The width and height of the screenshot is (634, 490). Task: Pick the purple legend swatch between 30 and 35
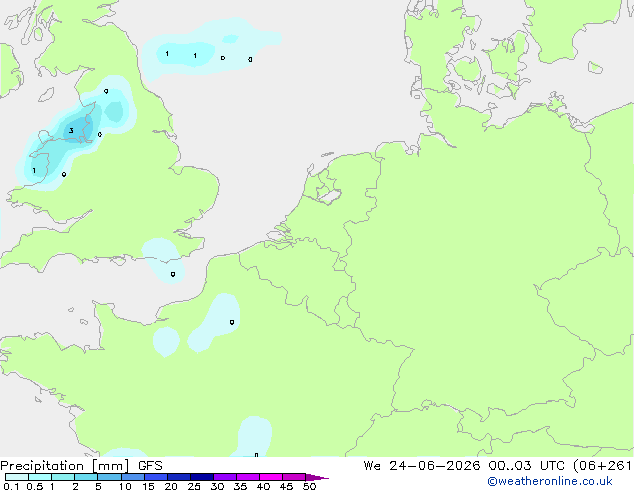pos(225,477)
